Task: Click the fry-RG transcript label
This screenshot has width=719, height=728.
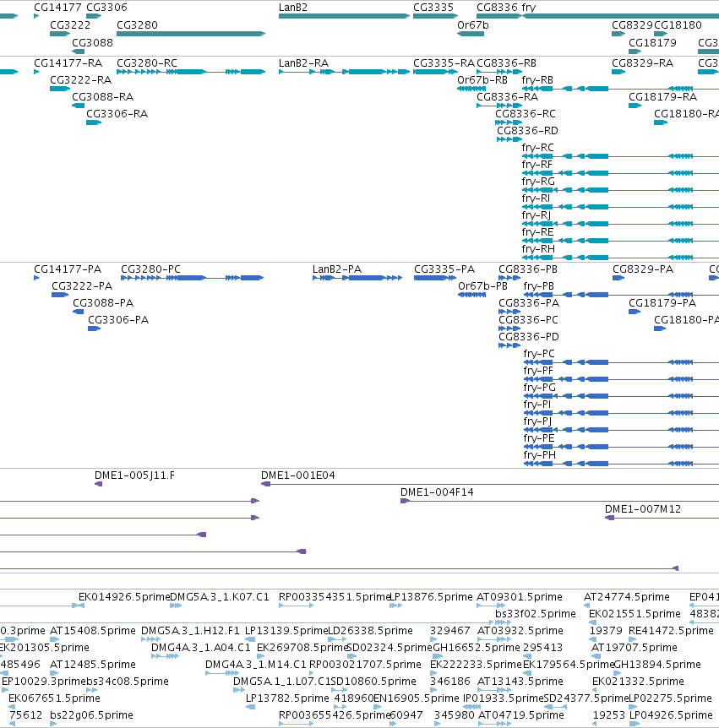Action: point(538,182)
